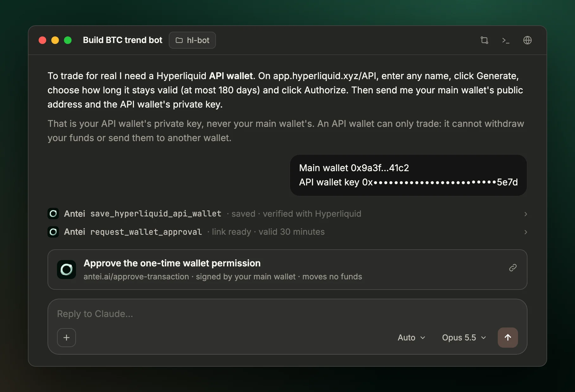Click the Antei logo on approval card

(66, 270)
